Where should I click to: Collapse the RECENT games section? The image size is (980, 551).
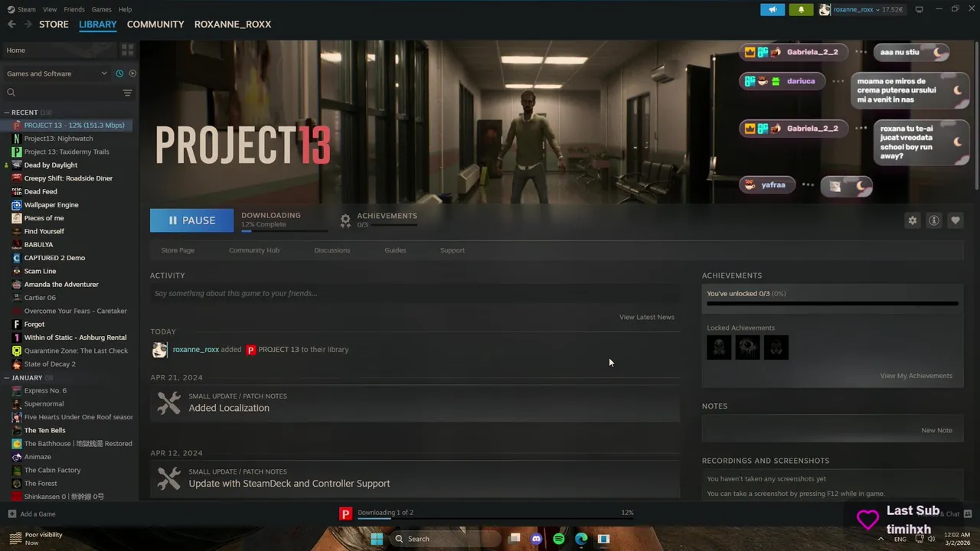pyautogui.click(x=7, y=112)
